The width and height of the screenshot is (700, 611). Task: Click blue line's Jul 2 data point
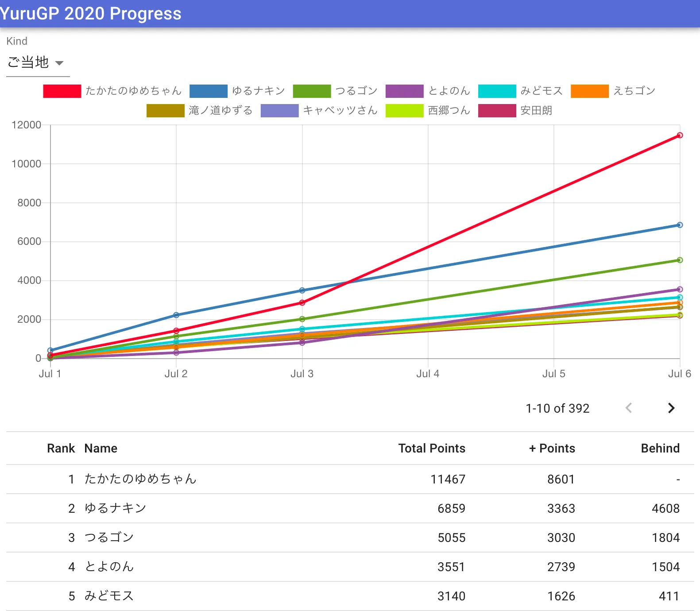(176, 315)
